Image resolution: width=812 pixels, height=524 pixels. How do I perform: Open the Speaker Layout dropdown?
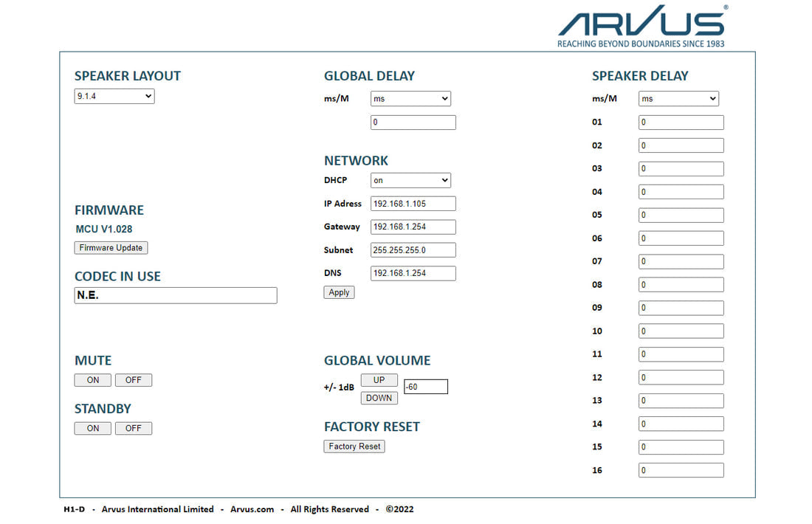[114, 96]
